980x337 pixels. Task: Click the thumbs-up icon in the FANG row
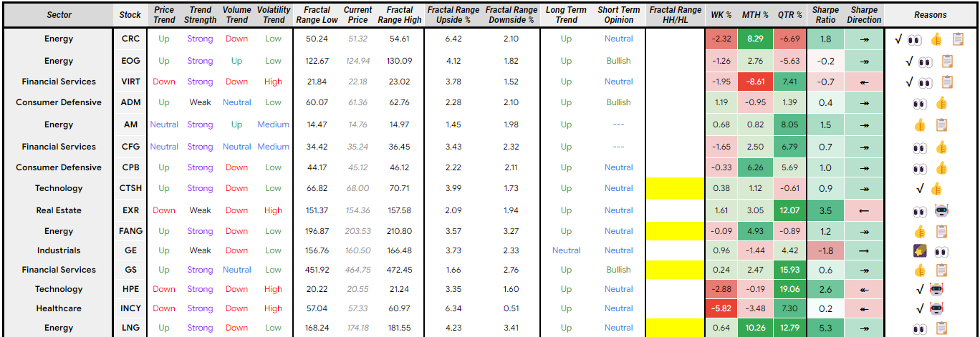coord(921,232)
